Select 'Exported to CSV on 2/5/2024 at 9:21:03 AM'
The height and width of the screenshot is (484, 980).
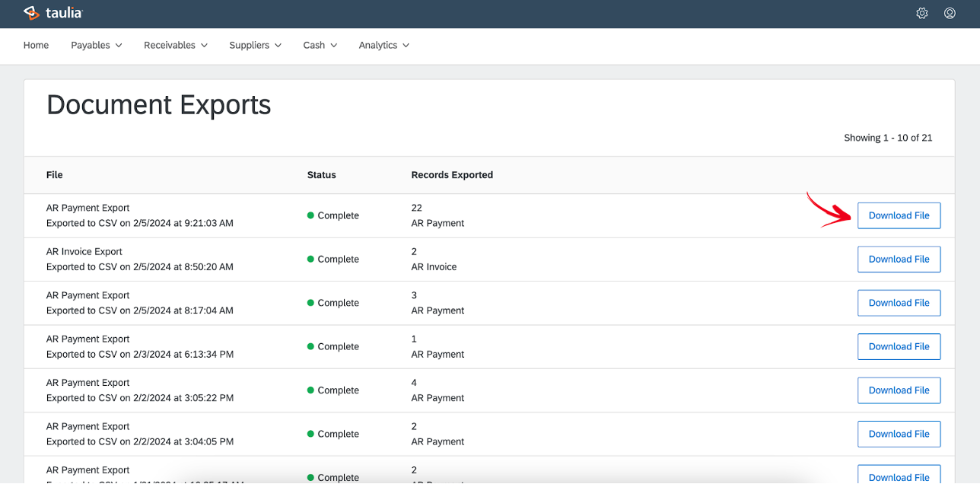tap(140, 223)
